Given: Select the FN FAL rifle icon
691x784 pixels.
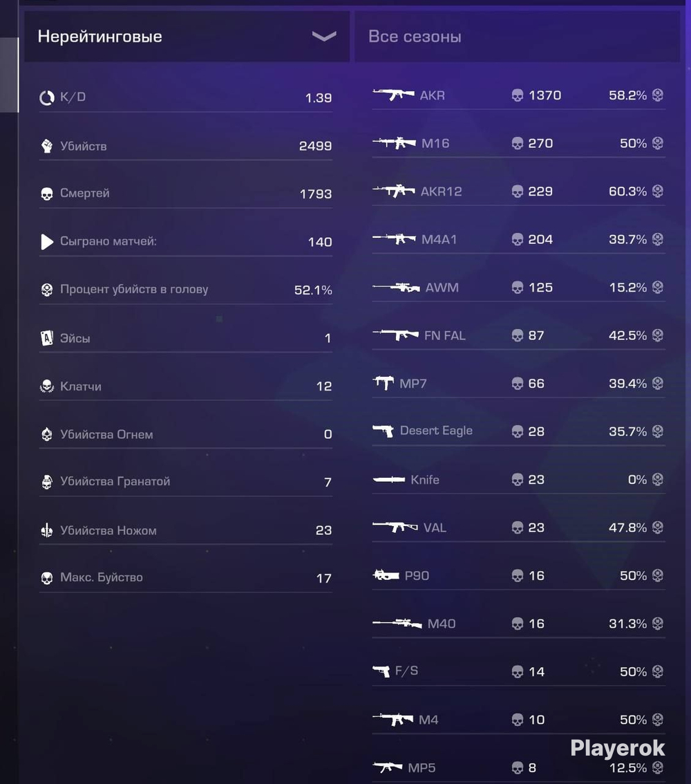Looking at the screenshot, I should [x=396, y=335].
